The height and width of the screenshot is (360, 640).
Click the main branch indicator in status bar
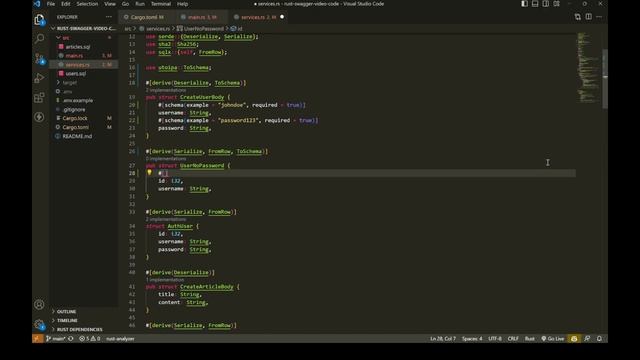pos(56,338)
